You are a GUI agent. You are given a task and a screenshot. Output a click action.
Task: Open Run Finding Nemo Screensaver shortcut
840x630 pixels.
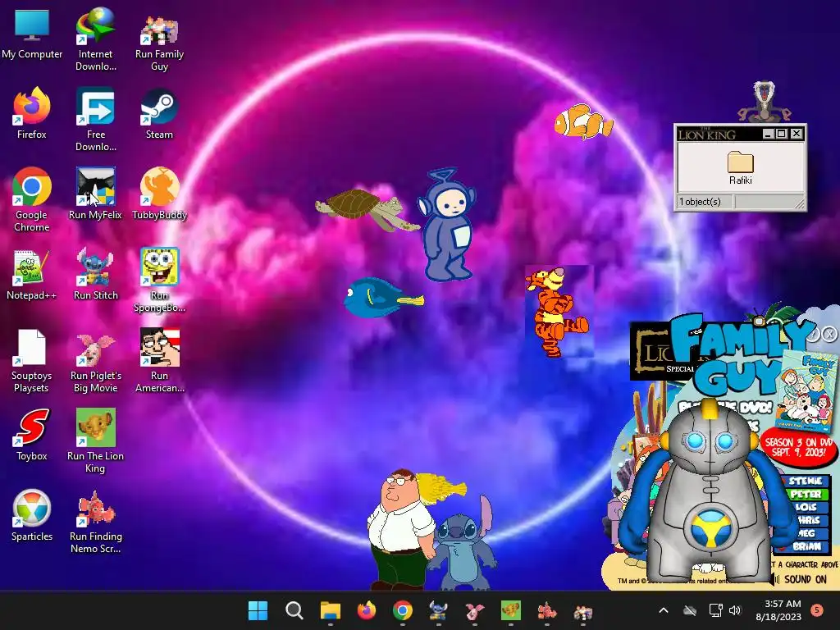pyautogui.click(x=95, y=521)
